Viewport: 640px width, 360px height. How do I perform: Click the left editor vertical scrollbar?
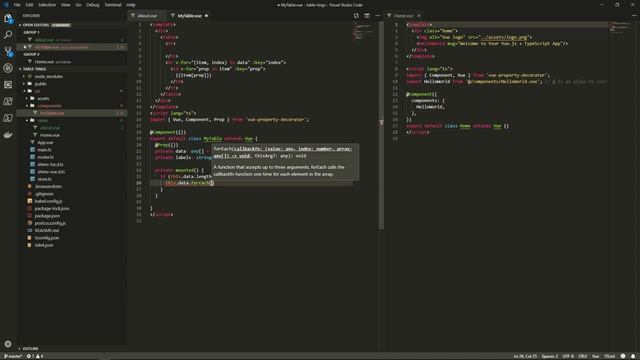(x=381, y=125)
